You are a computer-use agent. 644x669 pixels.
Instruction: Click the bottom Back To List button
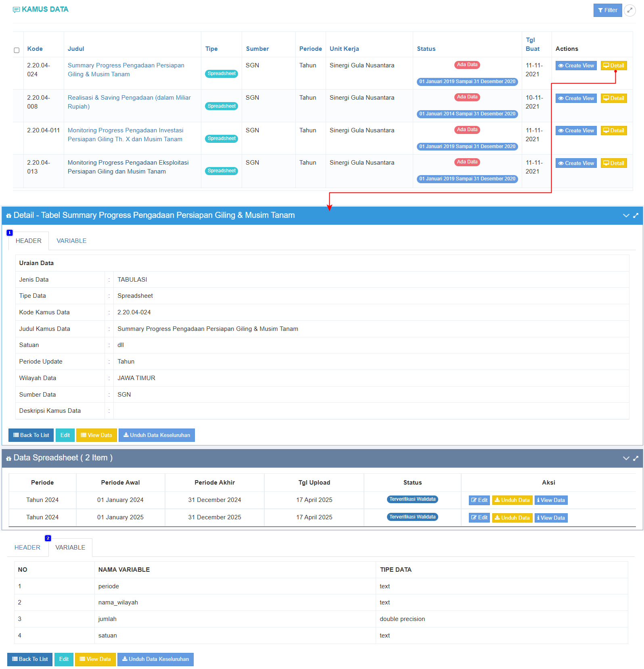click(x=30, y=659)
